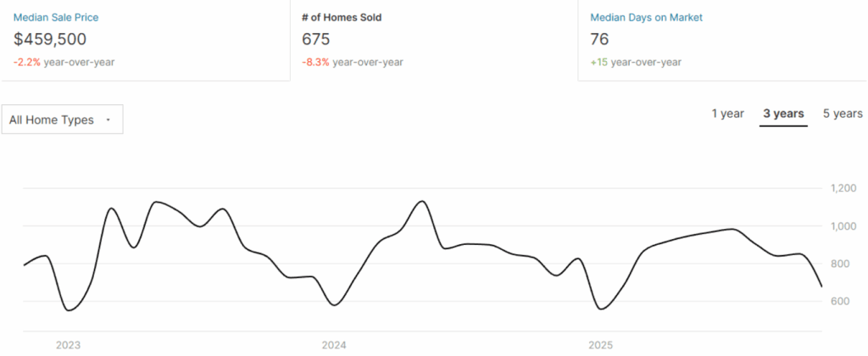Click the -8.3% year-over-year change text
This screenshot has height=356, width=868.
click(x=315, y=62)
